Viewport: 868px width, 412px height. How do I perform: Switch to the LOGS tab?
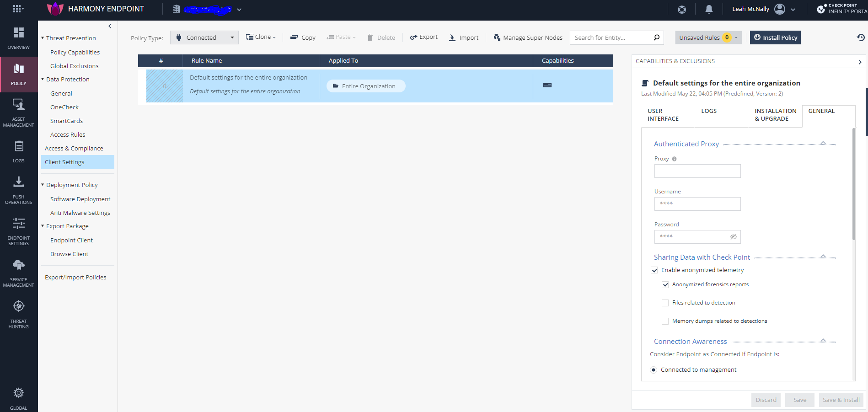tap(708, 111)
